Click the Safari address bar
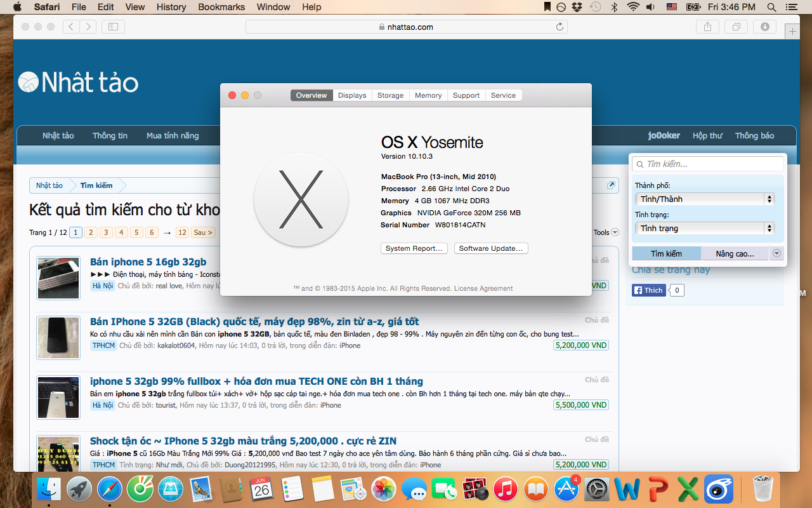This screenshot has height=508, width=812. pos(406,27)
